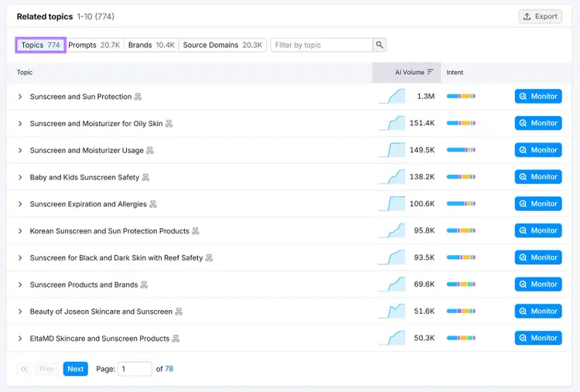Click the Intent column header
This screenshot has height=392, width=580.
click(455, 73)
